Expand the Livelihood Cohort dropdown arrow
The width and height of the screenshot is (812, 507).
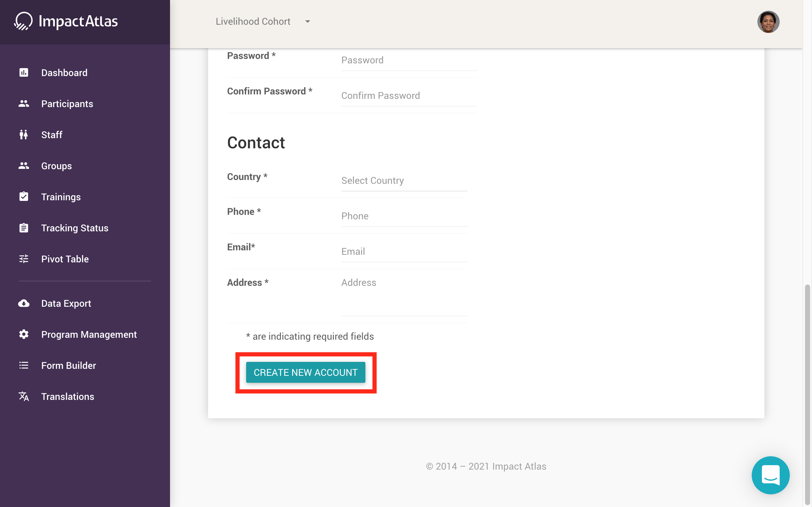pyautogui.click(x=307, y=22)
